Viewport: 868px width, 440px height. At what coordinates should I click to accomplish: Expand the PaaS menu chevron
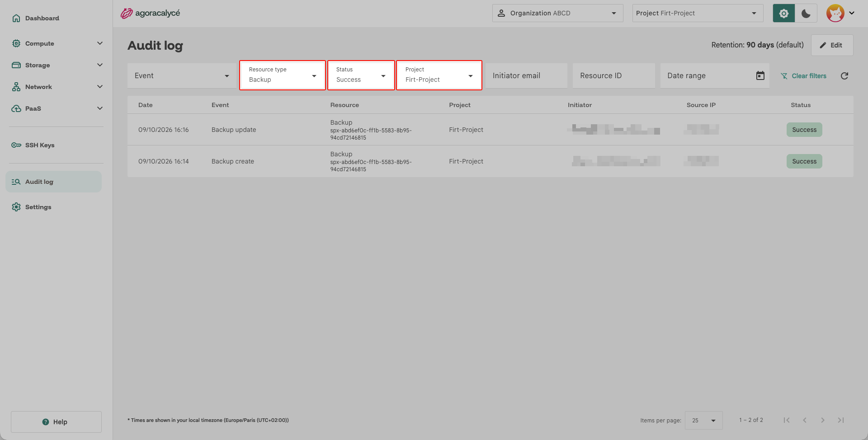(x=100, y=108)
